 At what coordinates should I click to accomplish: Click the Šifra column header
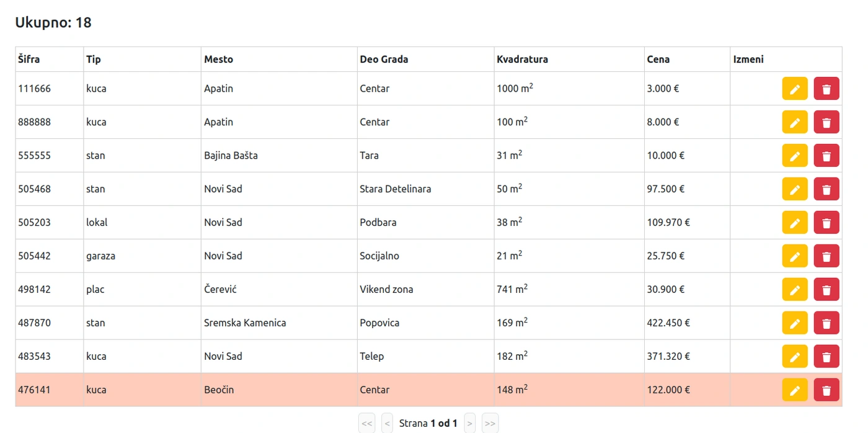click(x=29, y=60)
